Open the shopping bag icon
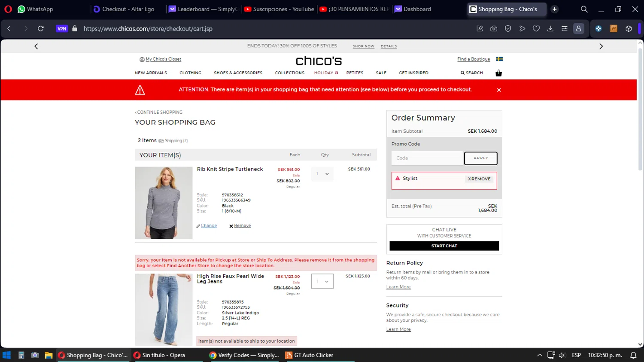The height and width of the screenshot is (362, 644). click(x=498, y=73)
